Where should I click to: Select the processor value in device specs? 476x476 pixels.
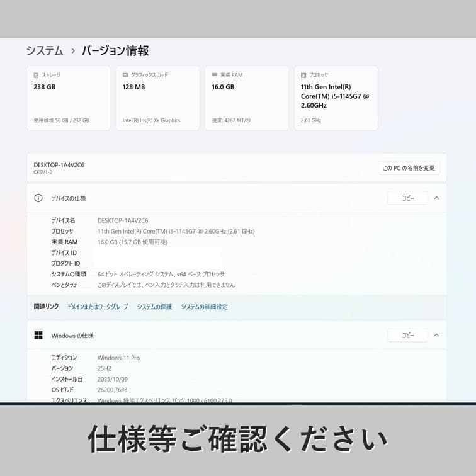pos(176,231)
